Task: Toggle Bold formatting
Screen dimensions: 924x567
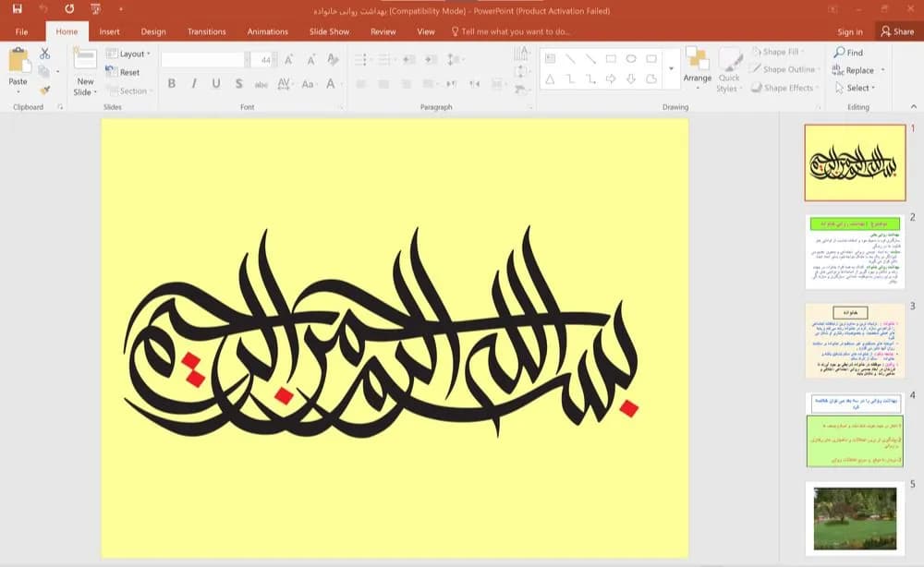Action: click(172, 84)
